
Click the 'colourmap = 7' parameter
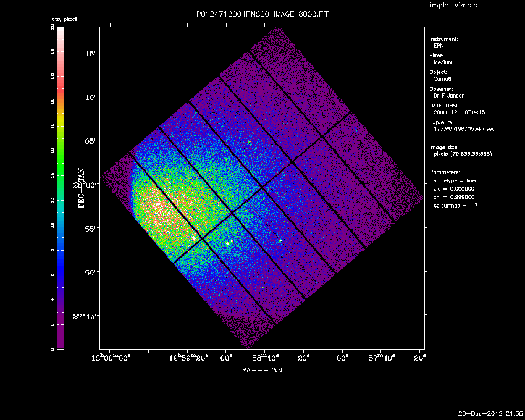pos(456,206)
